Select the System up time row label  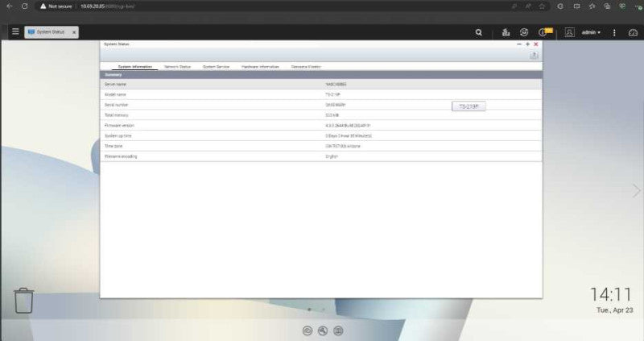[118, 135]
